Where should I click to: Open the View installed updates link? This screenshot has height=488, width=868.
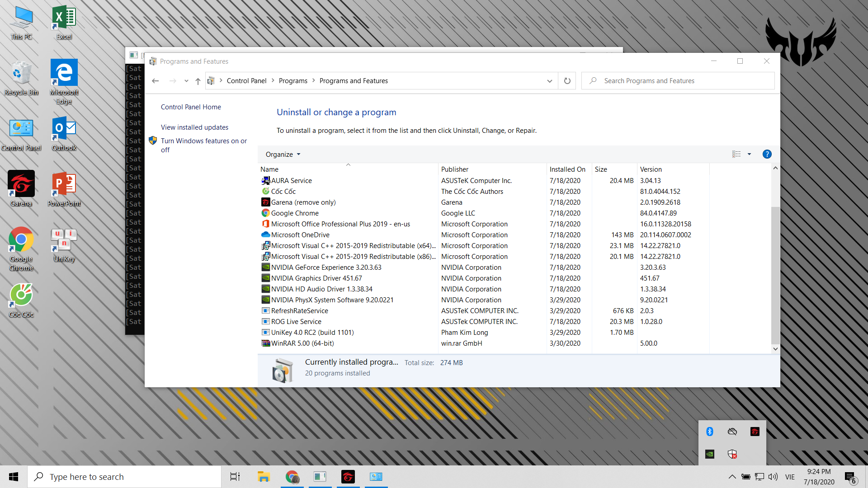point(194,127)
